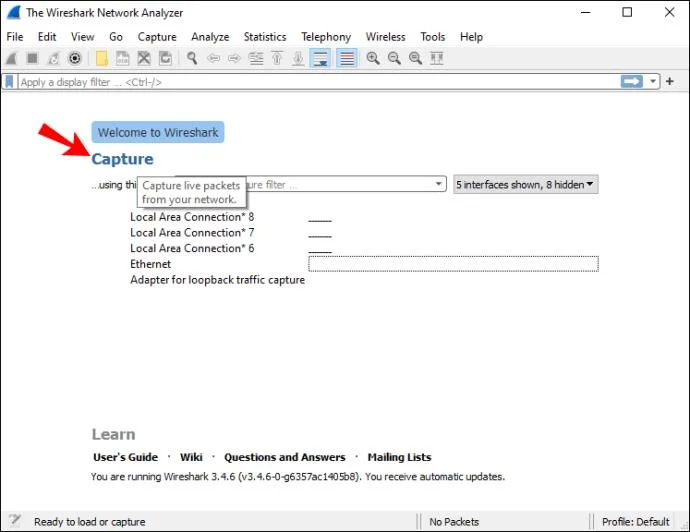Screen dimensions: 690x532
Task: Open capture options gear icon
Action: 74,58
